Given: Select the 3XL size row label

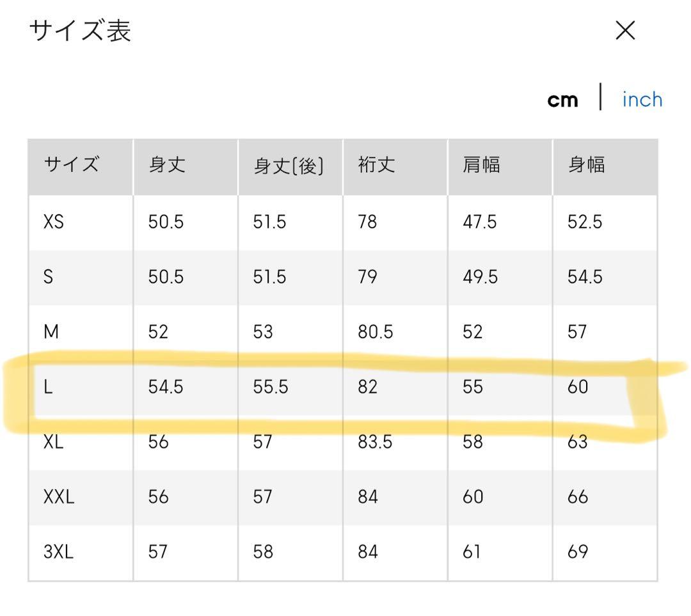Looking at the screenshot, I should pyautogui.click(x=58, y=552).
